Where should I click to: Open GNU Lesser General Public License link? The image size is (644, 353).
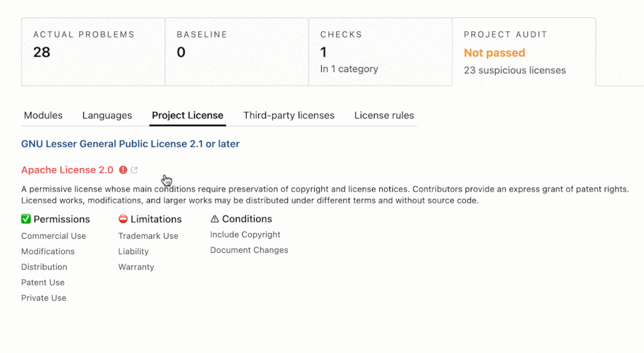click(x=130, y=144)
